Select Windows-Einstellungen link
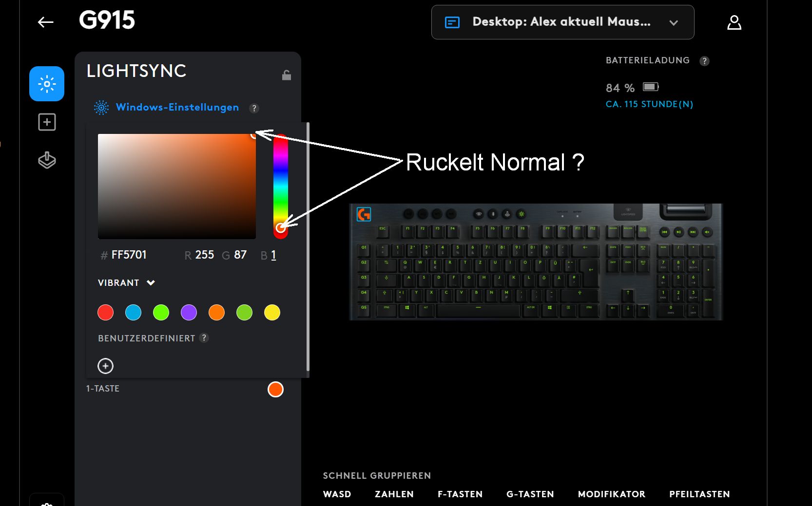 tap(177, 107)
